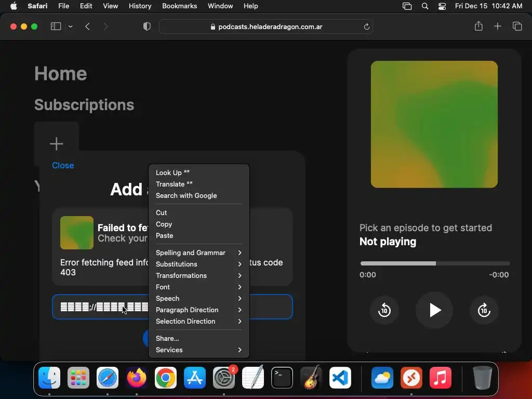Viewport: 532px width, 399px height.
Task: Click Safari's Share toolbar icon
Action: click(x=478, y=26)
